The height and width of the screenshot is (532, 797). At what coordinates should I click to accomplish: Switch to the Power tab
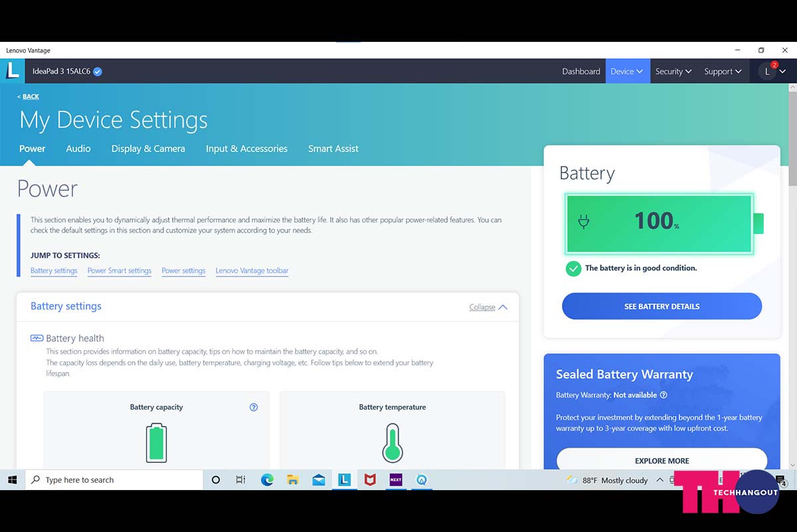(33, 149)
